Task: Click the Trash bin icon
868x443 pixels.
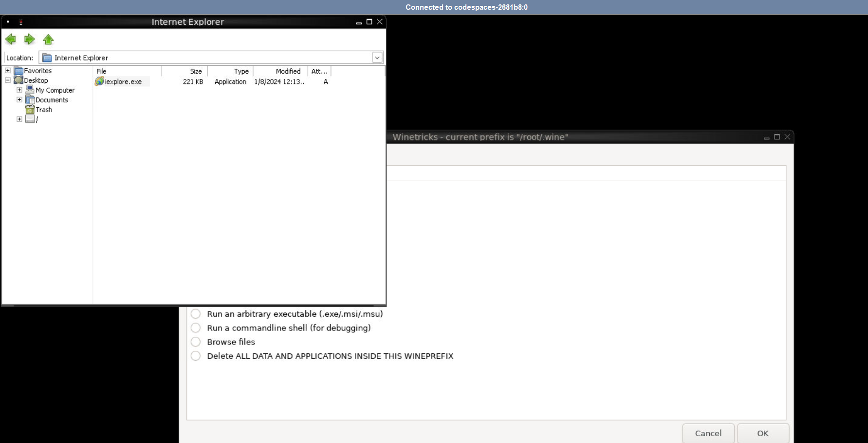Action: pyautogui.click(x=30, y=110)
